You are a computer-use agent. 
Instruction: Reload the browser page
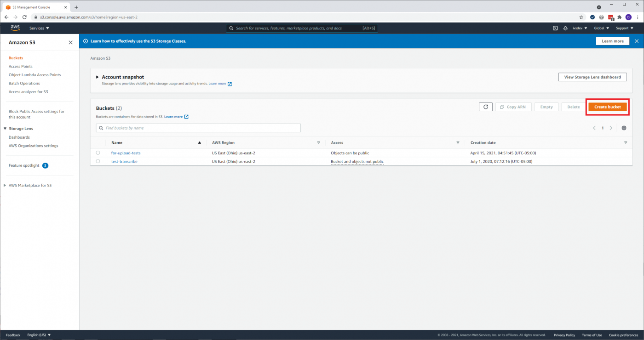(x=24, y=17)
